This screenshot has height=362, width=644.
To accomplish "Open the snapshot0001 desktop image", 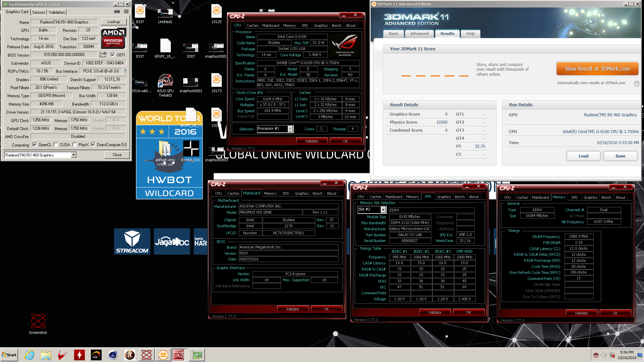I will pyautogui.click(x=191, y=85).
